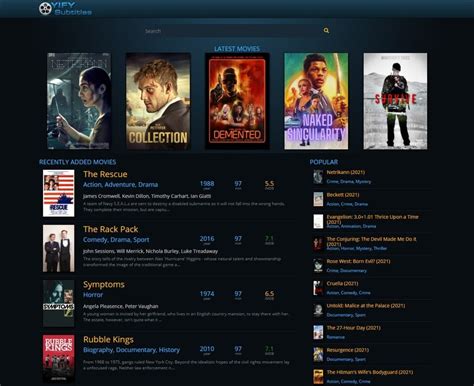The image size is (474, 386).
Task: Click The Rescue poster thumbnail
Action: coord(59,193)
